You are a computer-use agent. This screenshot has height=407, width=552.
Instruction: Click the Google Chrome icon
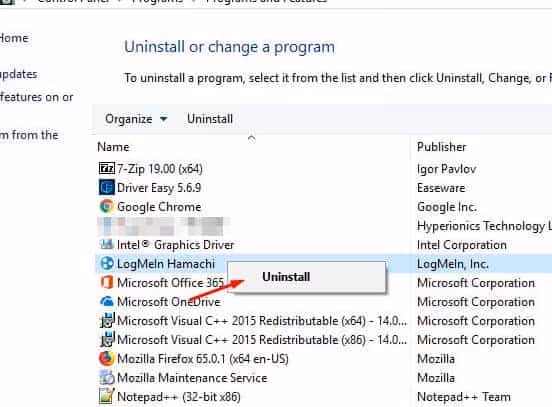(106, 206)
